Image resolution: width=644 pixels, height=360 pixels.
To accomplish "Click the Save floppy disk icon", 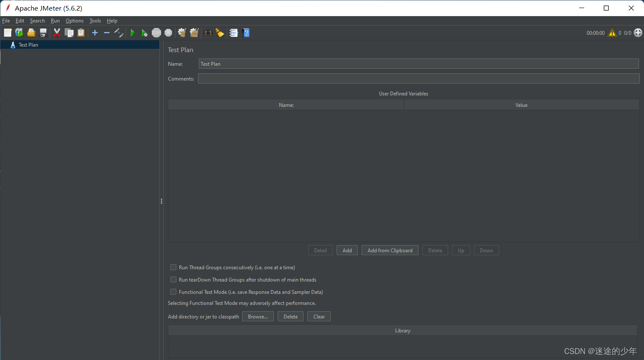I will (x=43, y=33).
